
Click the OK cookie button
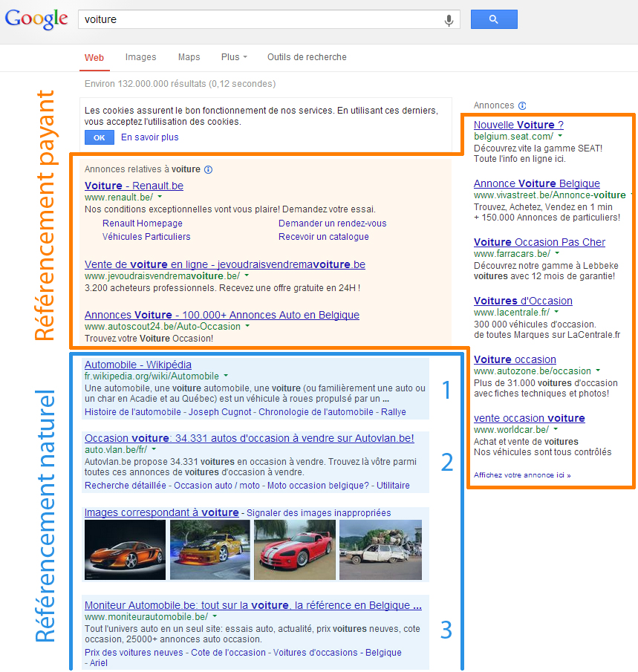(100, 137)
